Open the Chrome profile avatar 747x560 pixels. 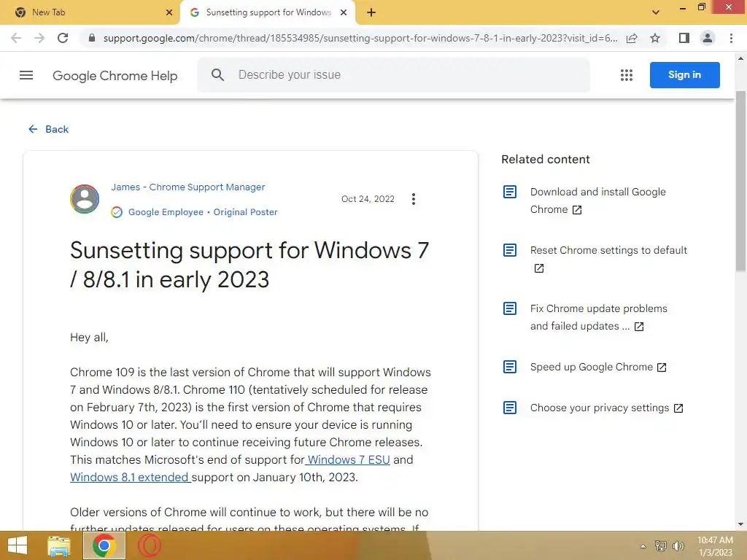(708, 38)
